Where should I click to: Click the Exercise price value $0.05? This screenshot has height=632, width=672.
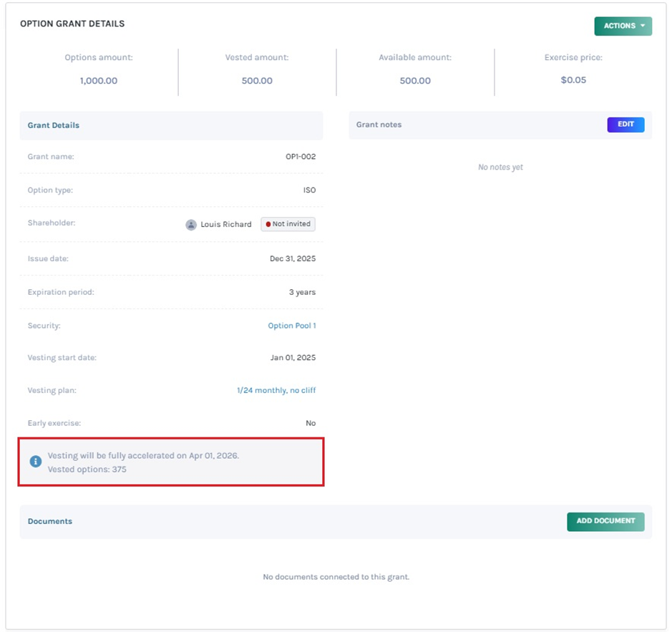pos(573,80)
